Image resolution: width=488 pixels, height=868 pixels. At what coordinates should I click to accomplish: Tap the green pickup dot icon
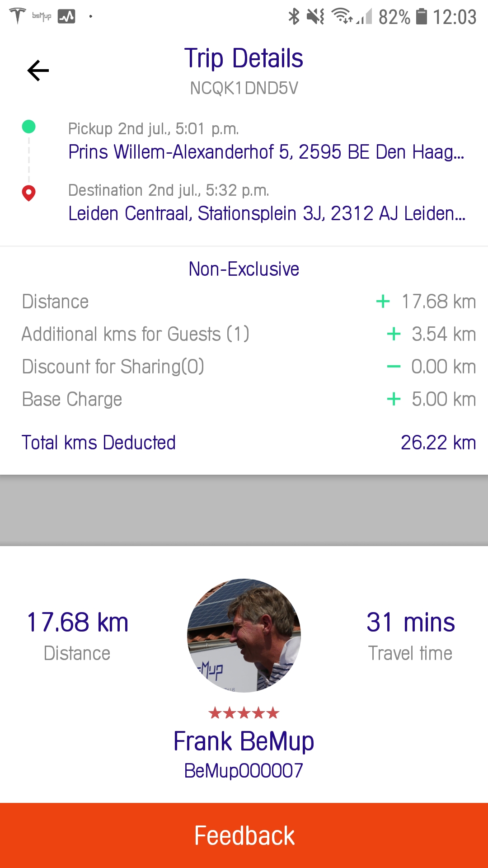click(29, 127)
